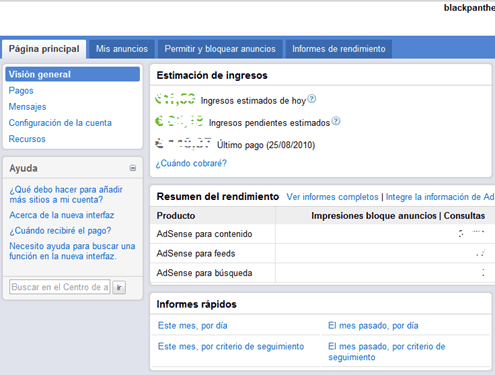Click Integre la información de Ad link
This screenshot has width=495, height=375.
440,197
